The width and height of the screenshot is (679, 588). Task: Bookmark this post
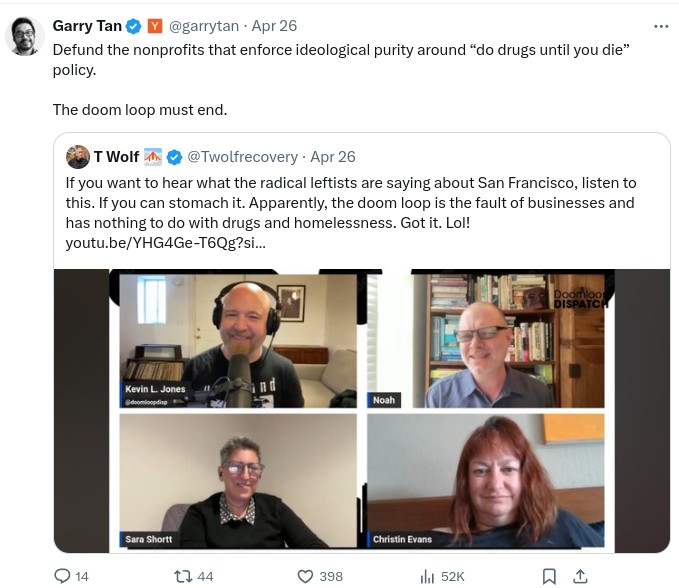549,576
